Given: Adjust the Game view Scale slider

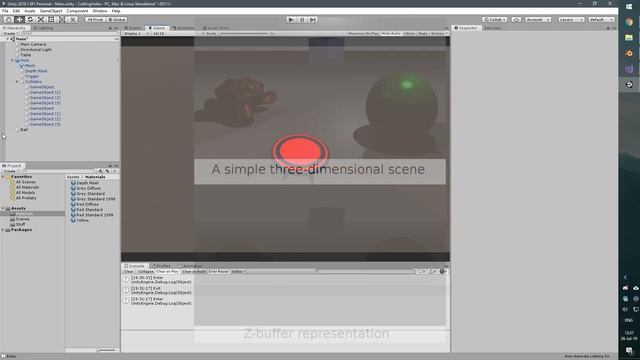Looking at the screenshot, I should coord(245,33).
